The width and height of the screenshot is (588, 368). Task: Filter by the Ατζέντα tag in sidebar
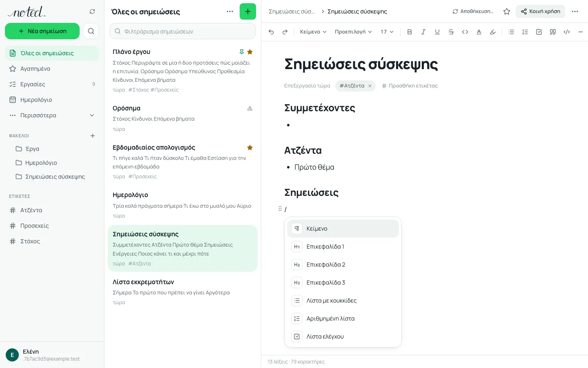click(52, 210)
